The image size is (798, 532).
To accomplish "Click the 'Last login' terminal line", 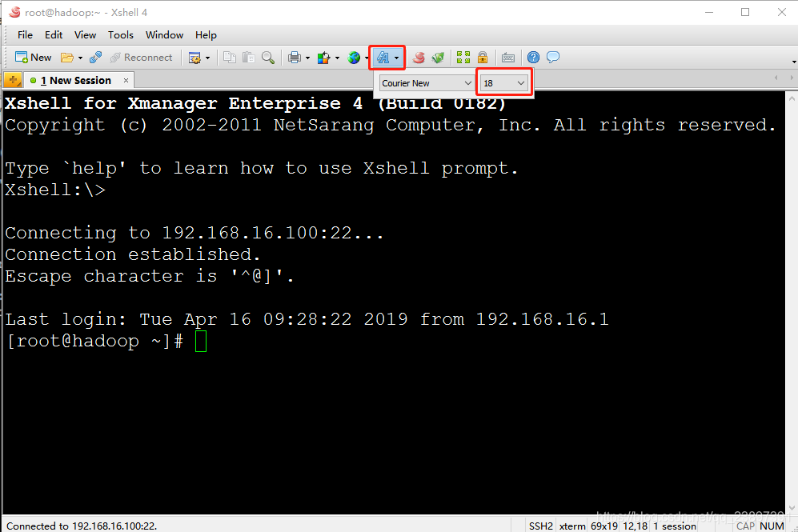I will point(307,319).
